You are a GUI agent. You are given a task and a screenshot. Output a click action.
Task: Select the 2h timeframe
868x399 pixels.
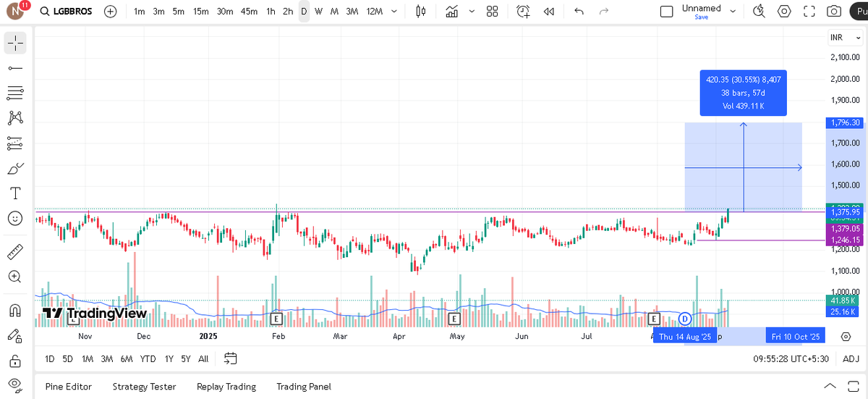288,12
